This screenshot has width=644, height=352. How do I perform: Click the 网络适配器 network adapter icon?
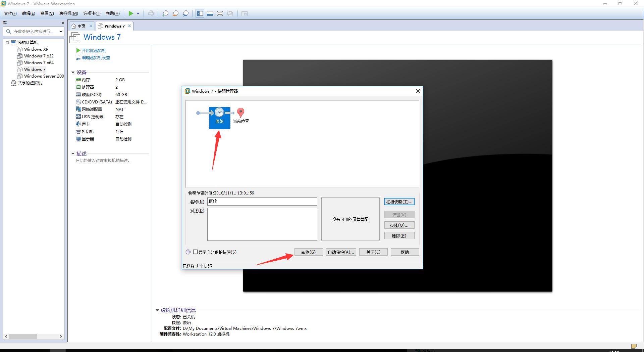click(78, 109)
